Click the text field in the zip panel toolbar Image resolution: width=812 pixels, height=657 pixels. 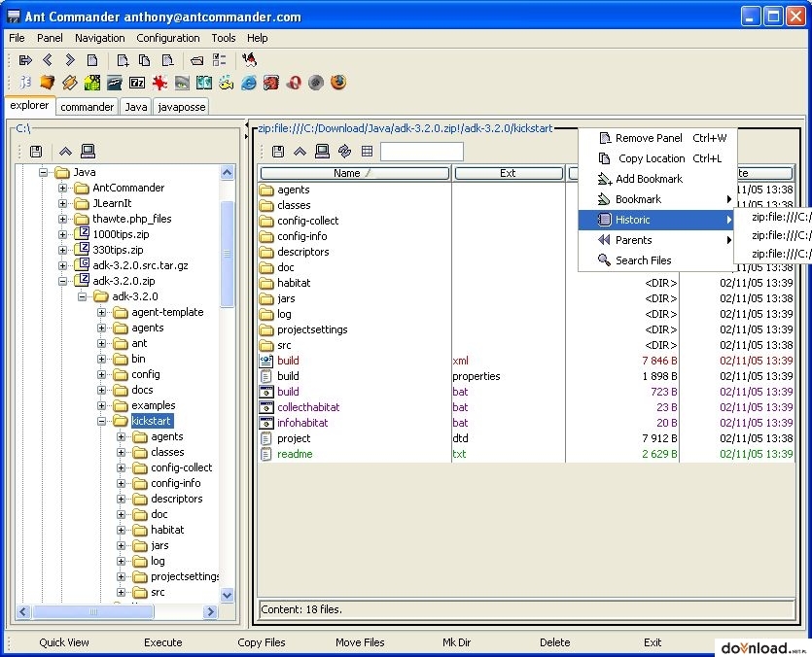pyautogui.click(x=421, y=152)
